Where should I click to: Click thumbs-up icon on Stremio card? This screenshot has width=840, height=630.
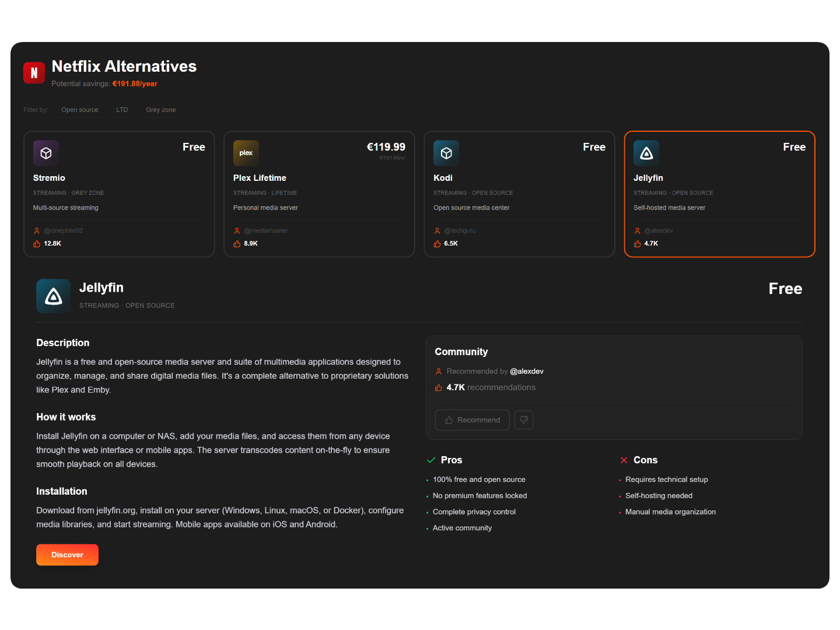(x=37, y=244)
